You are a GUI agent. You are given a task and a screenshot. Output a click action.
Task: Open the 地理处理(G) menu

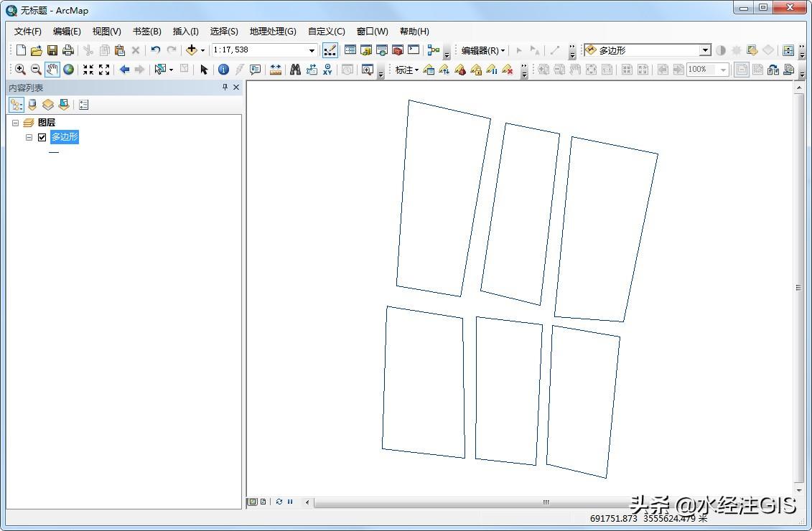(273, 31)
